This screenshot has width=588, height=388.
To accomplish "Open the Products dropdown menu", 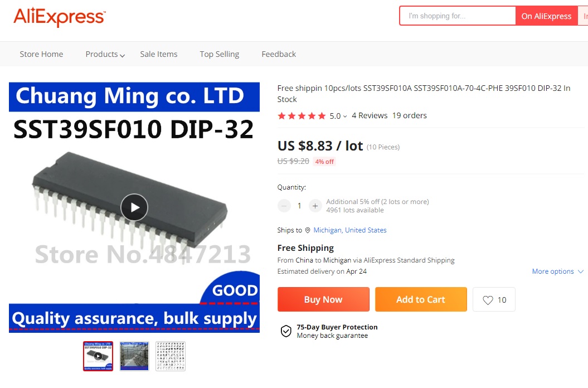I will (105, 55).
